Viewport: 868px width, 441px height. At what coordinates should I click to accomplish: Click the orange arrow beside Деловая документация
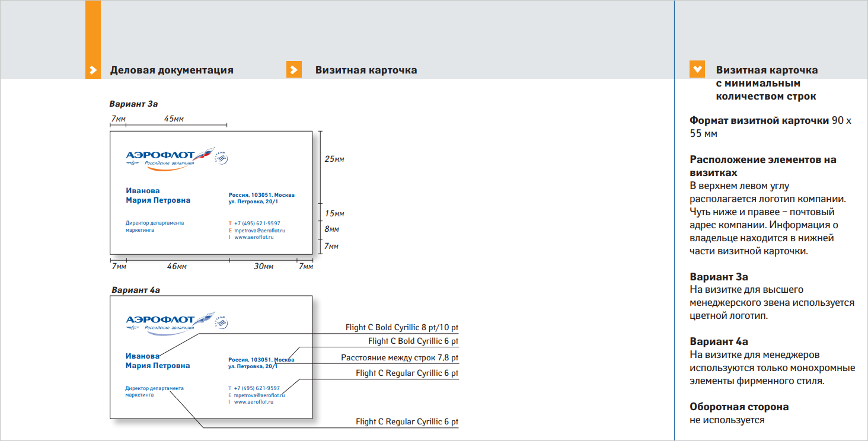coord(92,70)
